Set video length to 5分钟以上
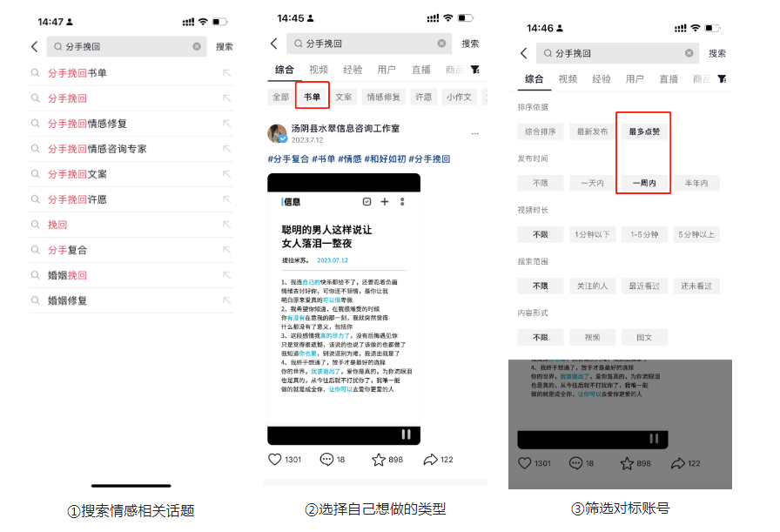The image size is (780, 532). pyautogui.click(x=696, y=234)
